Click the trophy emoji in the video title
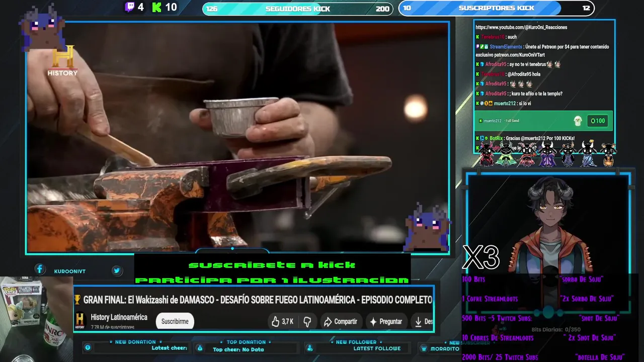 tap(77, 300)
